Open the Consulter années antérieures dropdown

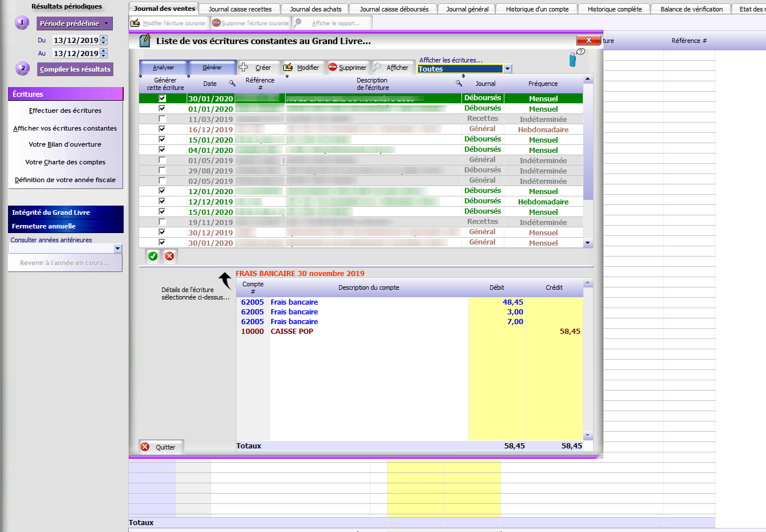[117, 249]
